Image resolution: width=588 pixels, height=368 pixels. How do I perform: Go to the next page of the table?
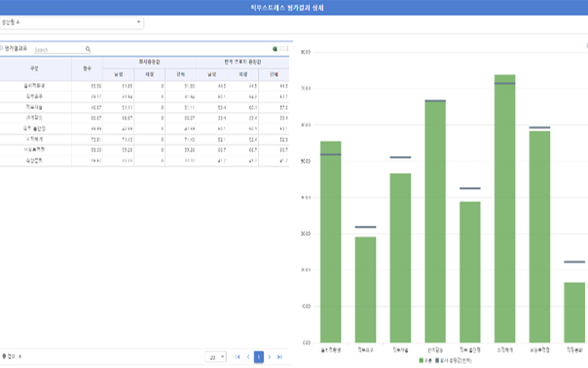click(x=270, y=357)
